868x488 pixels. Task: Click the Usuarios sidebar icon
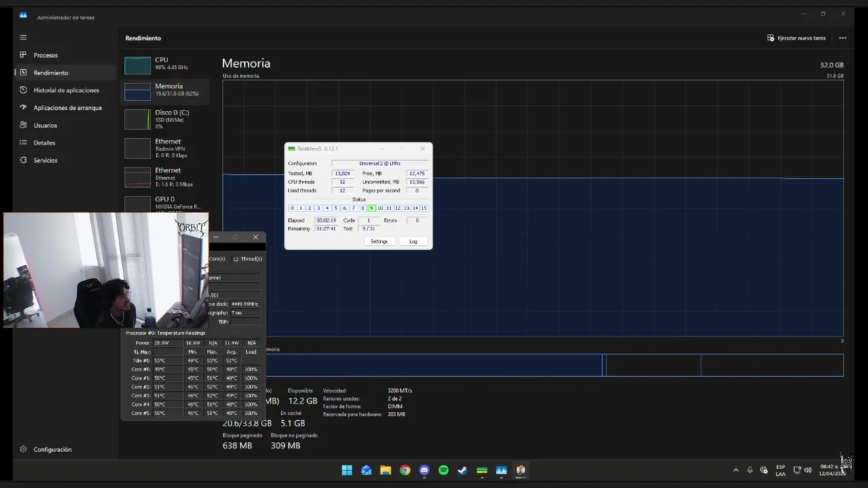pyautogui.click(x=23, y=125)
